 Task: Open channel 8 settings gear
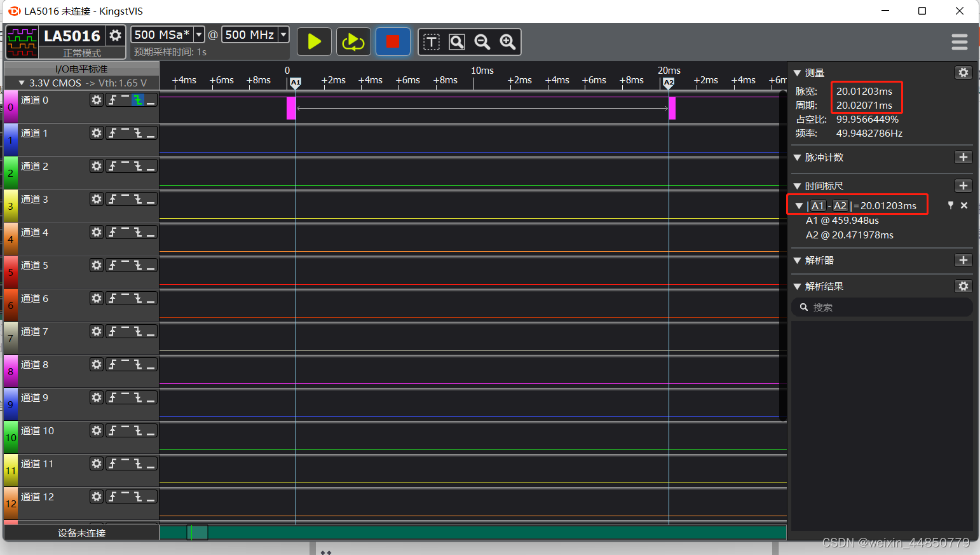(x=97, y=364)
